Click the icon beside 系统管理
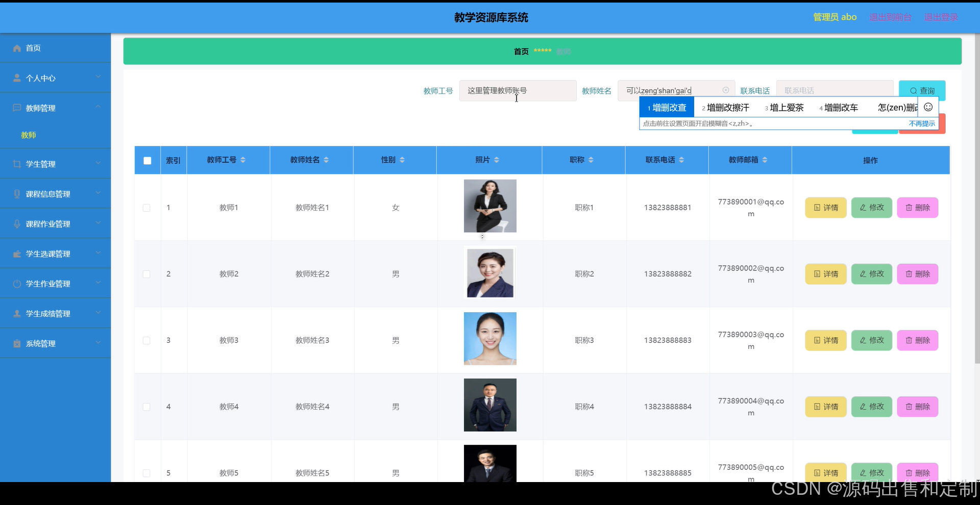Viewport: 980px width, 505px height. click(17, 344)
